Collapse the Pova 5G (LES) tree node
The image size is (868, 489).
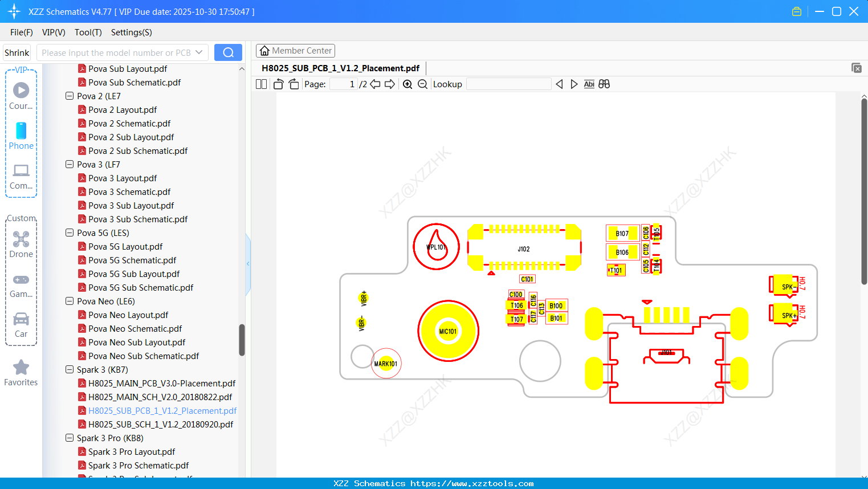(x=69, y=233)
